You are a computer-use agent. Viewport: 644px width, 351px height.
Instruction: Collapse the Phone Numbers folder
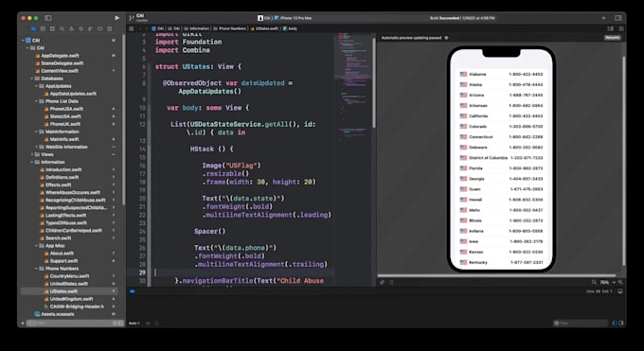click(37, 269)
